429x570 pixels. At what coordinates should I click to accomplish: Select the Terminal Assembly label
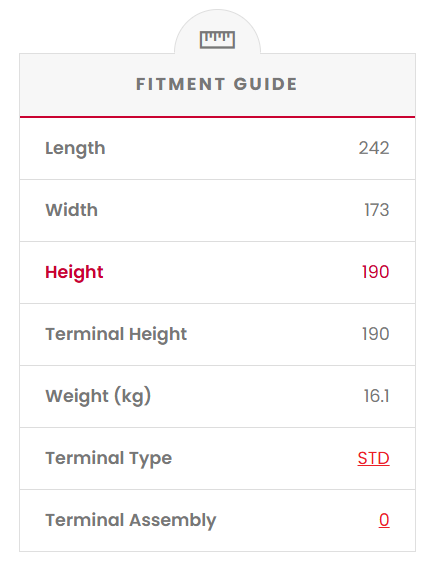pos(131,521)
